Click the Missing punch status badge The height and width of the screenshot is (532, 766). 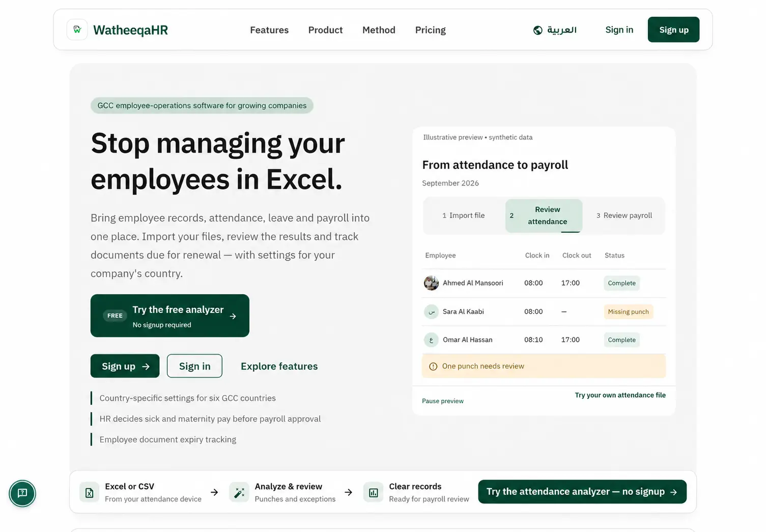point(629,312)
